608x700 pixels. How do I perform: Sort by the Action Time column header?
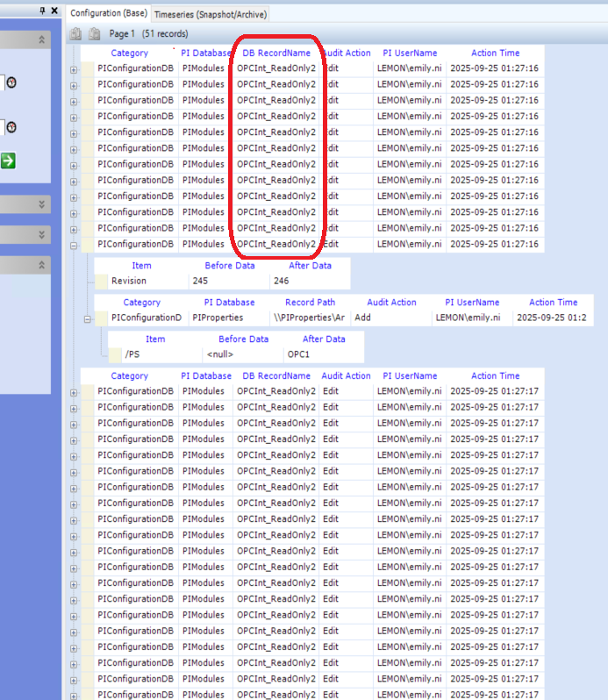(495, 54)
